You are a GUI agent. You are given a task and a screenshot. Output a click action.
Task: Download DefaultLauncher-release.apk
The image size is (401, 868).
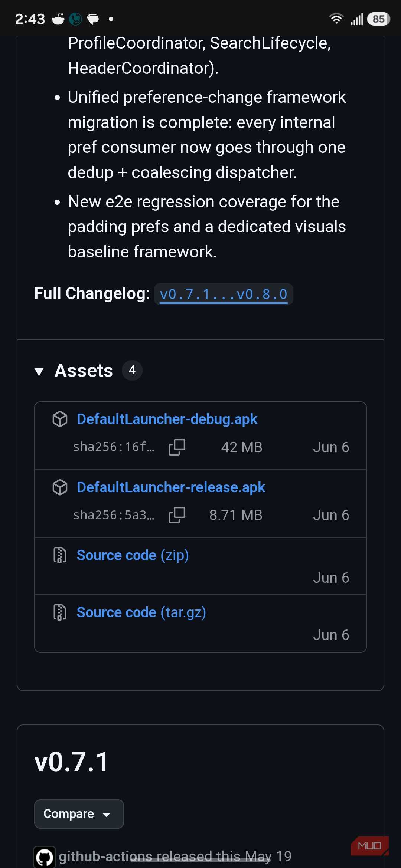[171, 487]
